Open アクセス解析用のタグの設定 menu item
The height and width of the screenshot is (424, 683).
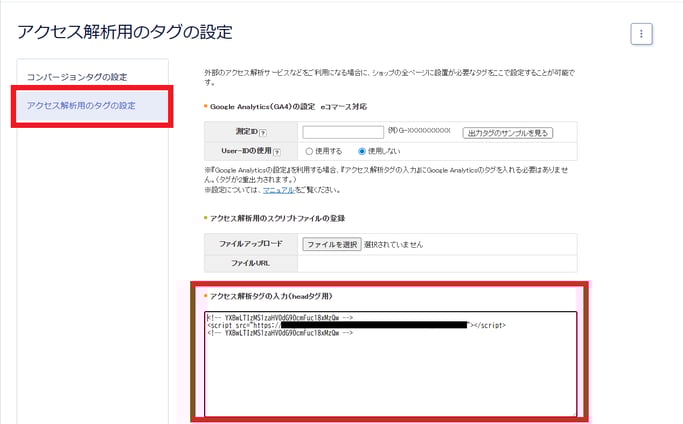pyautogui.click(x=92, y=106)
